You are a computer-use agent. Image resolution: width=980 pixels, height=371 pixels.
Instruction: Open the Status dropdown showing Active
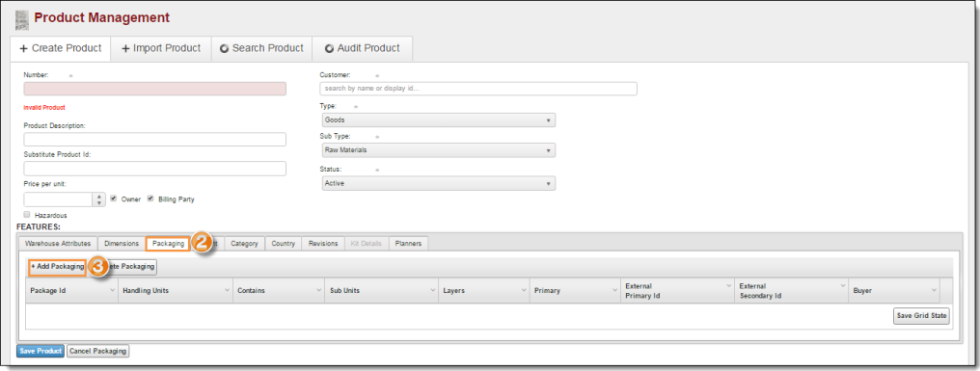coord(438,183)
